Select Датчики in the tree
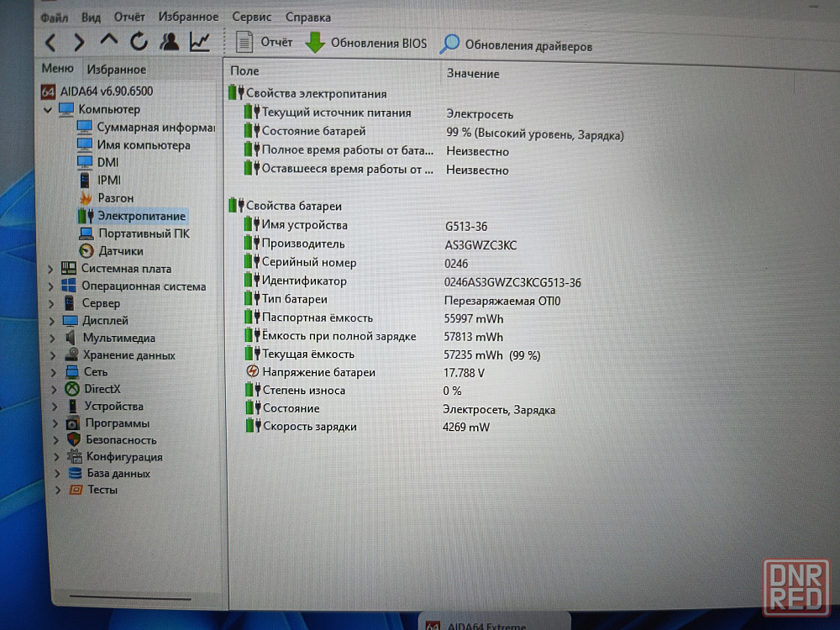The image size is (840, 630). pyautogui.click(x=120, y=251)
